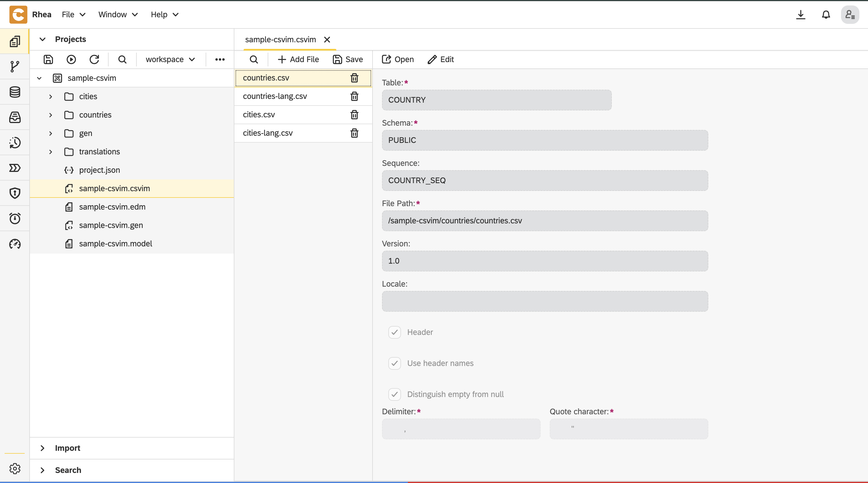This screenshot has height=483, width=868.
Task: Collapse the sample-csvim project node
Action: [39, 78]
